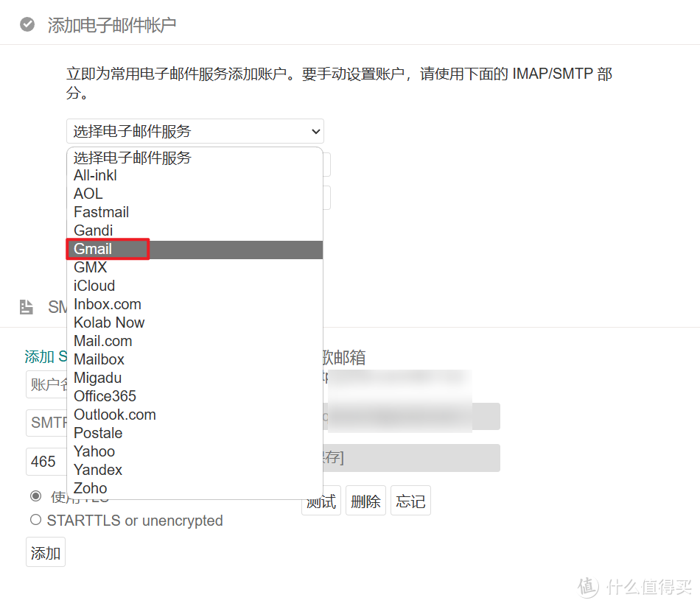Click the SMTP server input field
Viewport: 700px width, 606px height.
46,423
